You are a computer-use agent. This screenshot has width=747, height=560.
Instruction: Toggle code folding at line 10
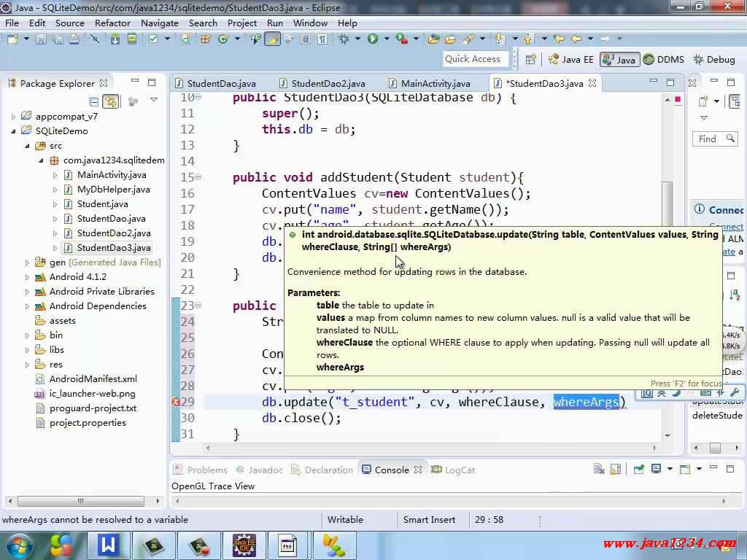pyautogui.click(x=198, y=97)
